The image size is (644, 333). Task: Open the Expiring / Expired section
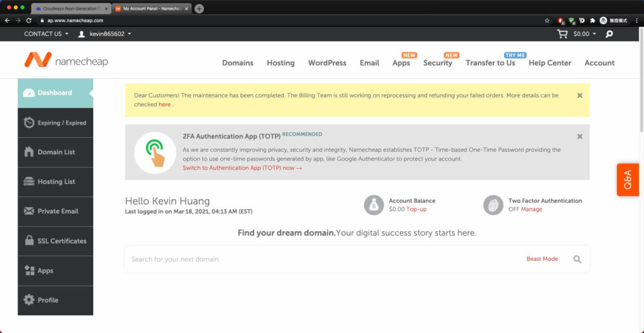(55, 123)
